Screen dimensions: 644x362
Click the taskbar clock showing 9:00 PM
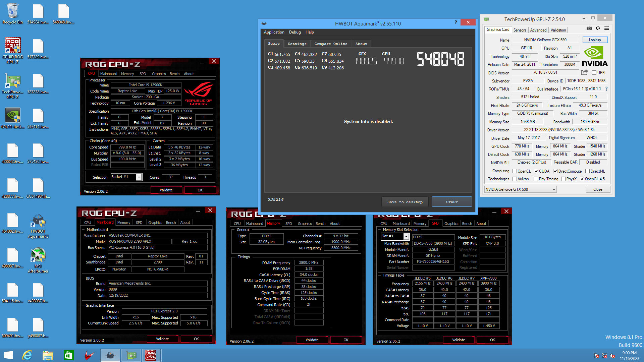[x=629, y=356]
